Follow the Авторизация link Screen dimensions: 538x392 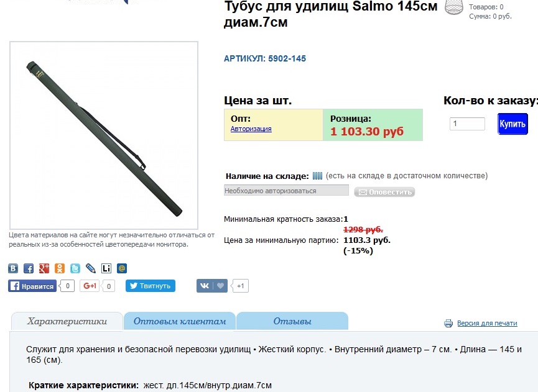tap(251, 129)
